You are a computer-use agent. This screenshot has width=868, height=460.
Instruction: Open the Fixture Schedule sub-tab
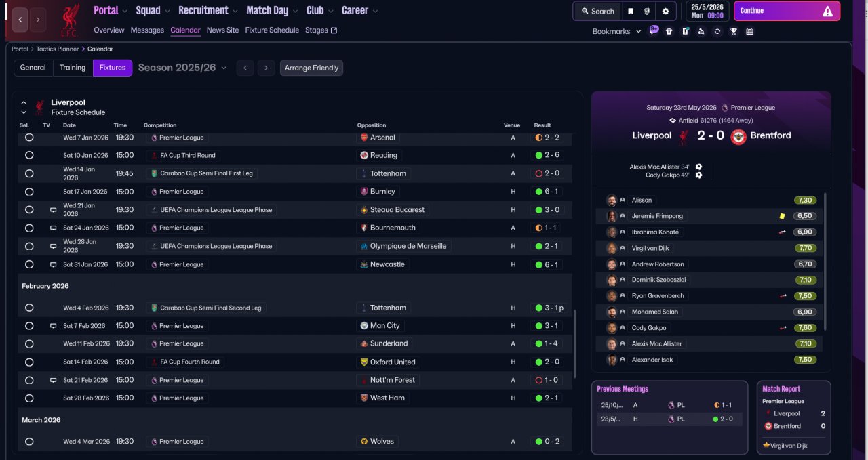tap(272, 30)
